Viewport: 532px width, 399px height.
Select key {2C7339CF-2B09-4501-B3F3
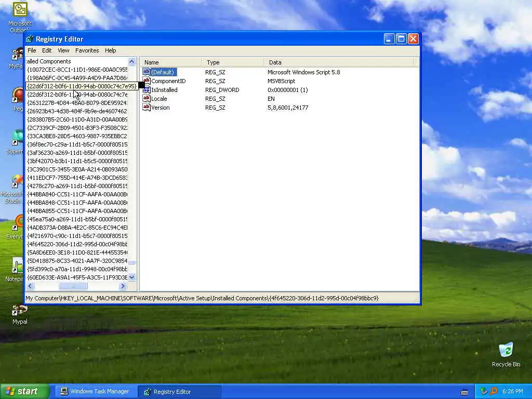pyautogui.click(x=77, y=128)
